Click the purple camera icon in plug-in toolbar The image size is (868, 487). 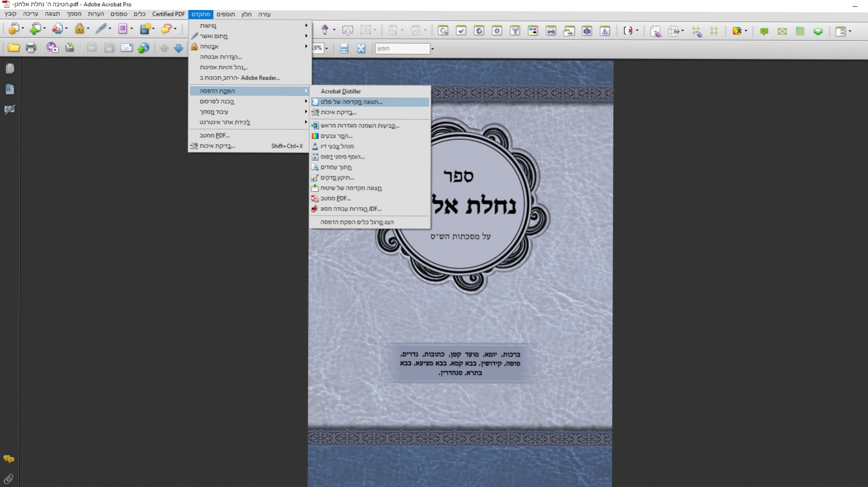[587, 31]
